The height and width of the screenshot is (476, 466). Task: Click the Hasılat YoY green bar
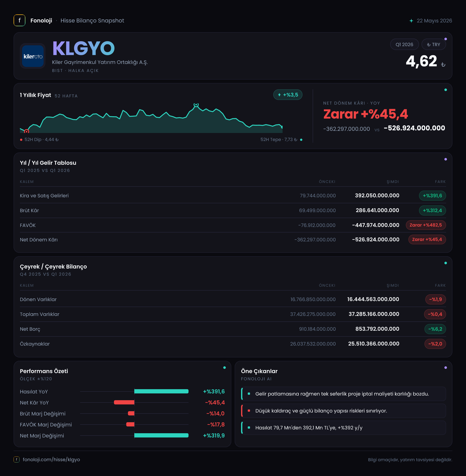point(161,391)
